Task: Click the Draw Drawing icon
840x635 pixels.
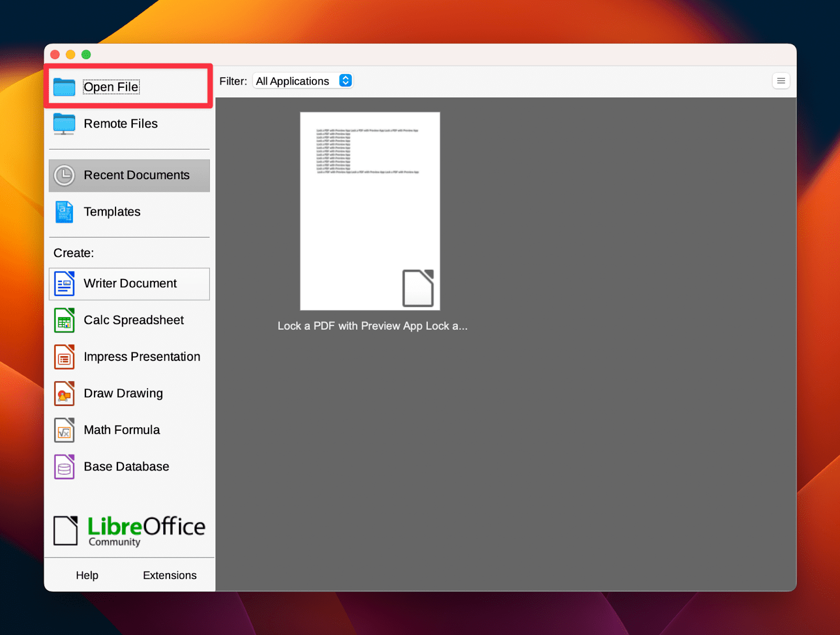Action: (x=64, y=393)
